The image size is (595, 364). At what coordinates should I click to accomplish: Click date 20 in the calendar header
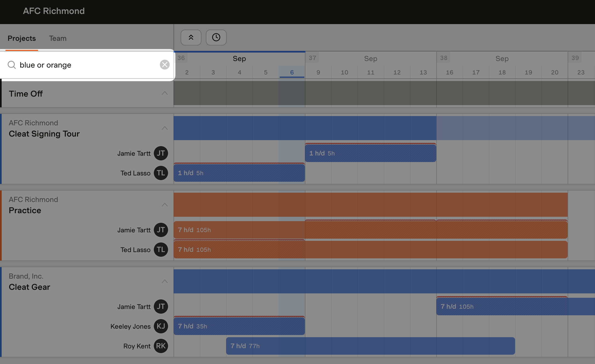coord(555,72)
